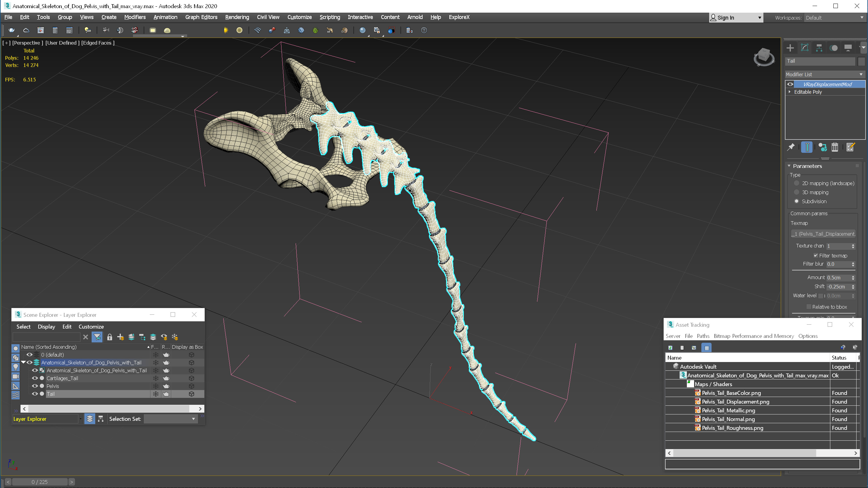Enable Relative to bbox checkbox
This screenshot has width=868, height=488.
808,307
